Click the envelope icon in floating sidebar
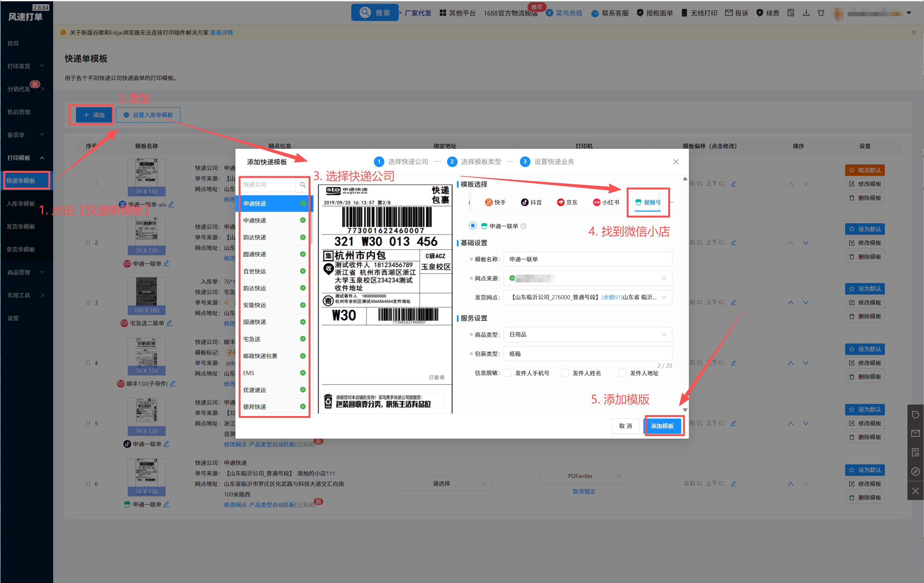Viewport: 924px width, 583px height. point(915,434)
